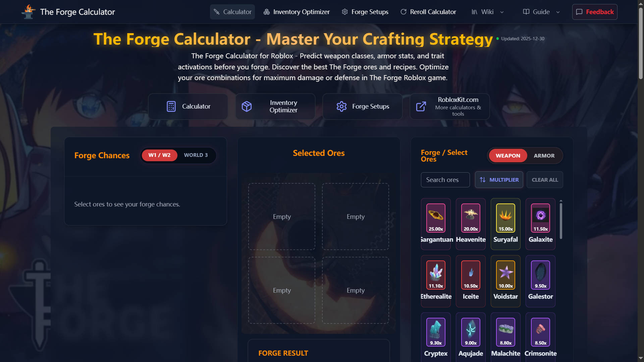Viewport: 644px width, 362px height.
Task: Pick the Heavenite ore icon
Action: (471, 218)
